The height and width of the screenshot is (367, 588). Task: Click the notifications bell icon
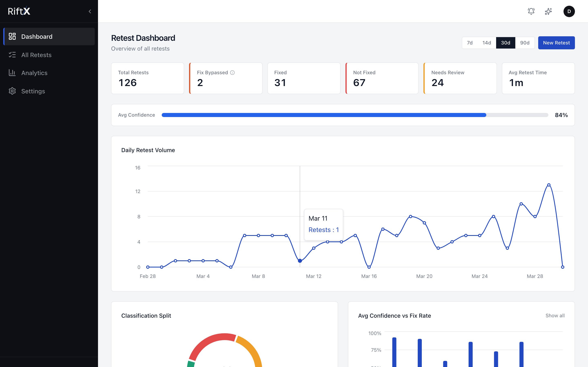(531, 11)
